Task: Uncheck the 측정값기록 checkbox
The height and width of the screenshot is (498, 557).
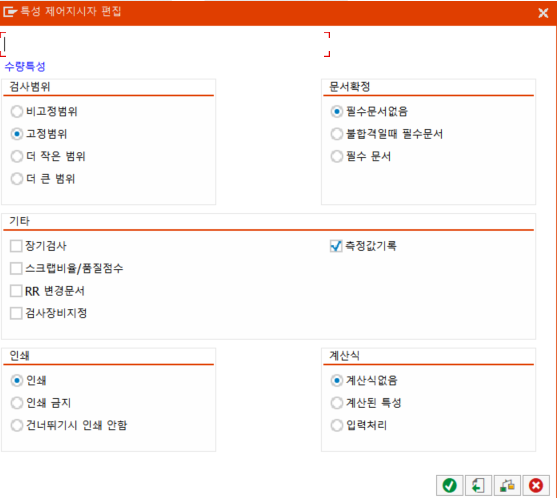Action: (336, 246)
